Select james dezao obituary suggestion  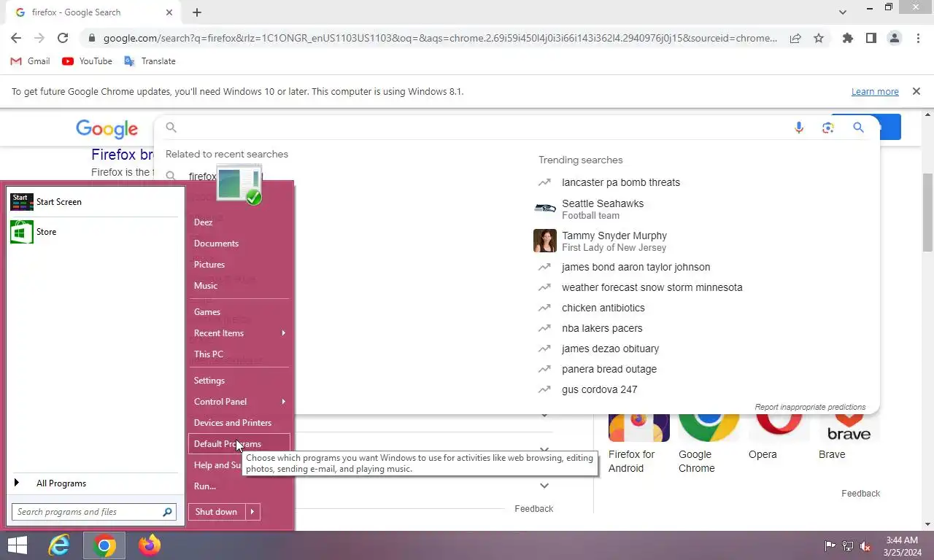click(610, 349)
